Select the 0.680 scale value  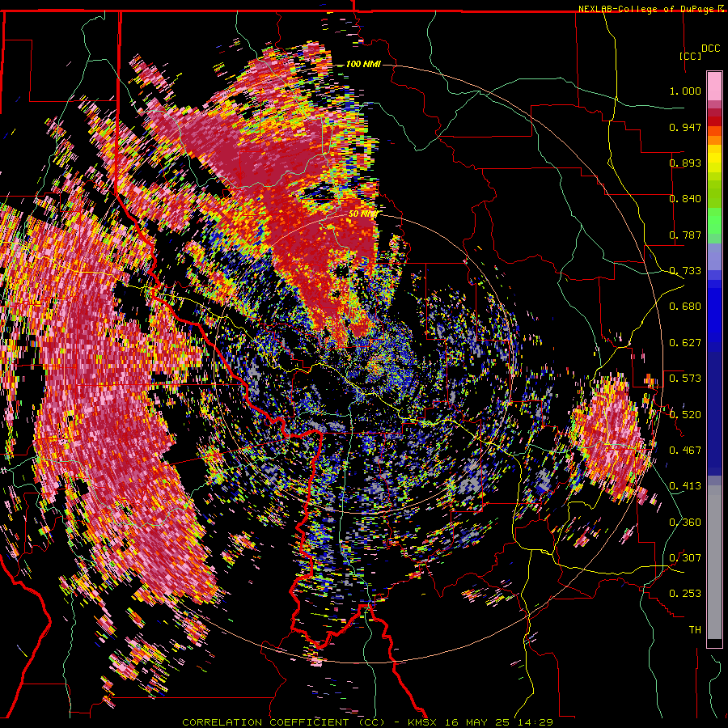tap(685, 307)
